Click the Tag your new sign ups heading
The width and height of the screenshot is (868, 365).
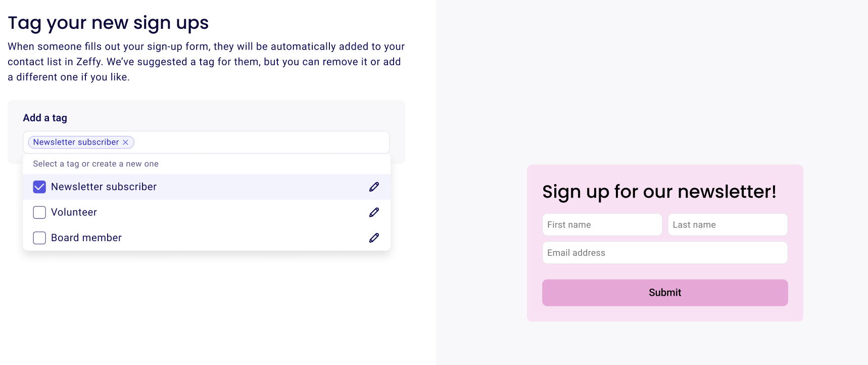pyautogui.click(x=108, y=23)
